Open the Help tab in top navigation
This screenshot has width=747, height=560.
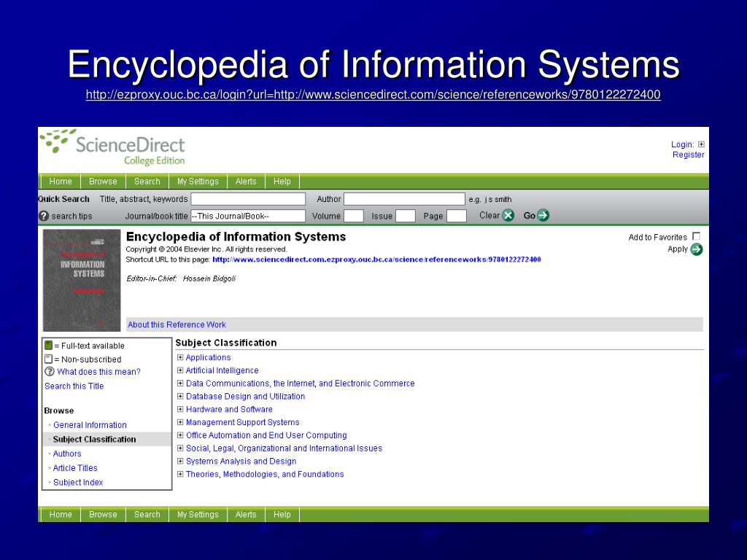pyautogui.click(x=282, y=182)
